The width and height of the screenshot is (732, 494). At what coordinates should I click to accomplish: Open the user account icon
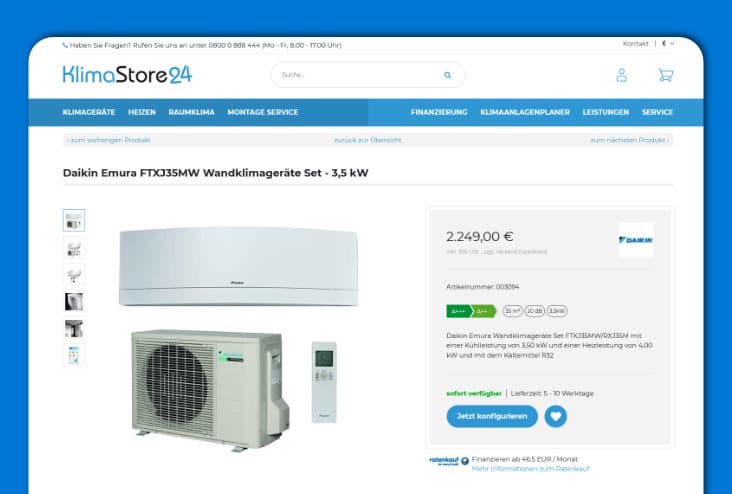tap(621, 75)
